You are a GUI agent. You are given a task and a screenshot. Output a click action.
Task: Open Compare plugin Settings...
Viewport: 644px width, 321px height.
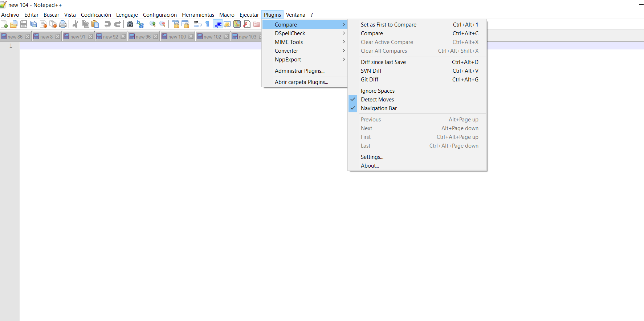tap(417, 157)
